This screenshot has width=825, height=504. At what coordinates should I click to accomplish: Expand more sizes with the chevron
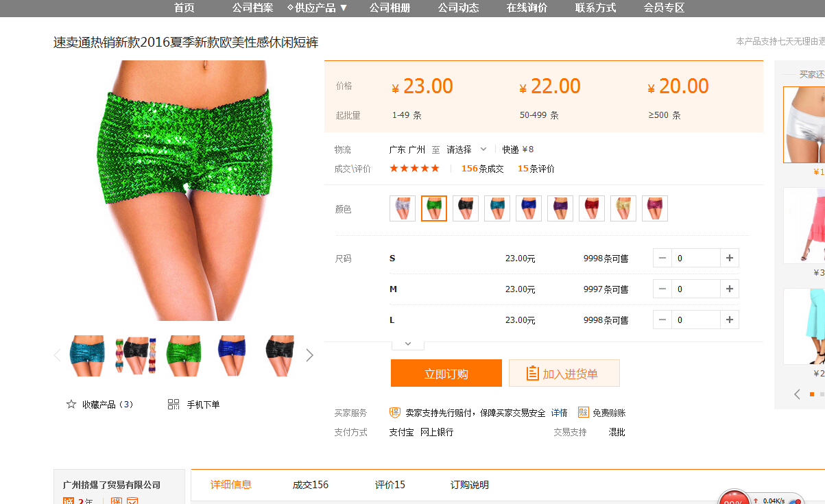408,344
